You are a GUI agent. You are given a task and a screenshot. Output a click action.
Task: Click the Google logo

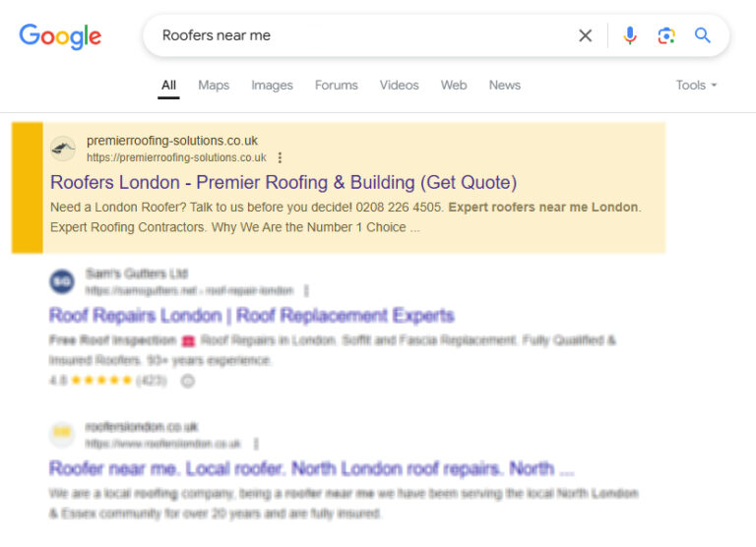60,36
